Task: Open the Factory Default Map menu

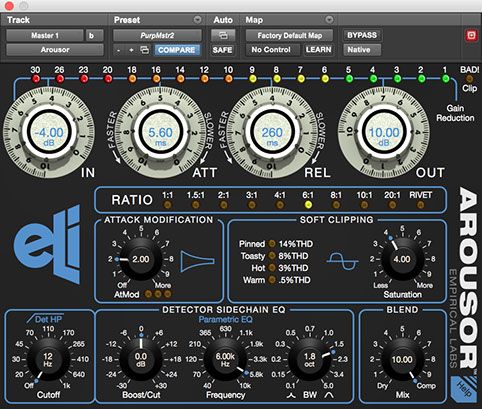Action: coord(289,35)
